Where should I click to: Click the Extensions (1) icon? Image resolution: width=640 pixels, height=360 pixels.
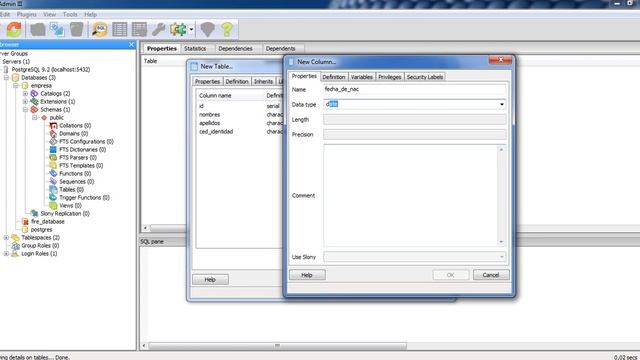pyautogui.click(x=34, y=102)
